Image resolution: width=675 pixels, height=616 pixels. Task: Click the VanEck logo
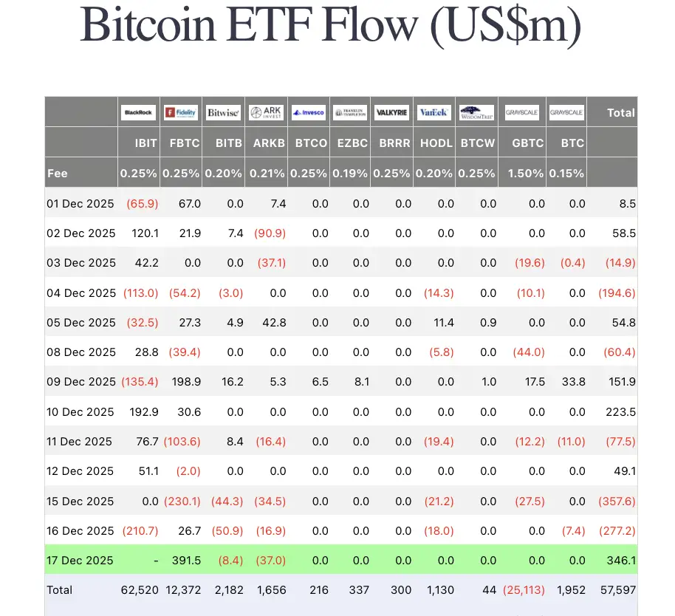pos(434,113)
